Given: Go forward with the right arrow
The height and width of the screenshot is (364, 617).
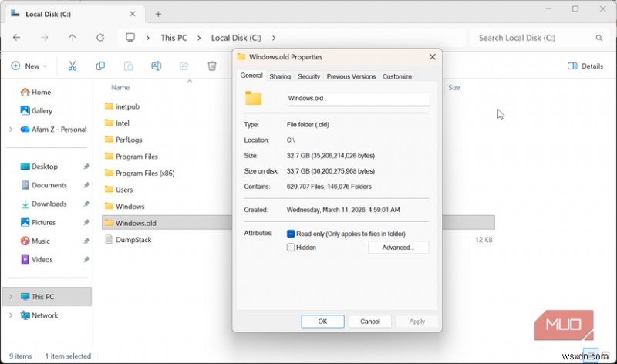Looking at the screenshot, I should click(45, 38).
